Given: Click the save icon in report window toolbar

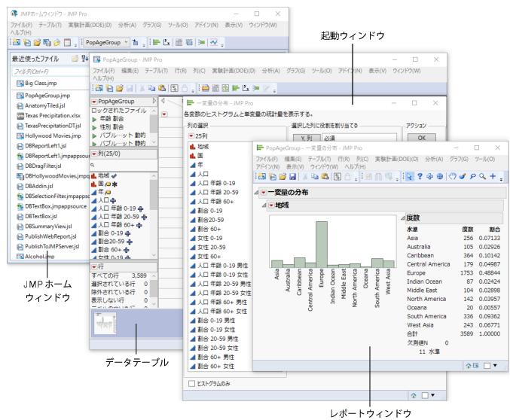Looking at the screenshot, I should [x=292, y=176].
